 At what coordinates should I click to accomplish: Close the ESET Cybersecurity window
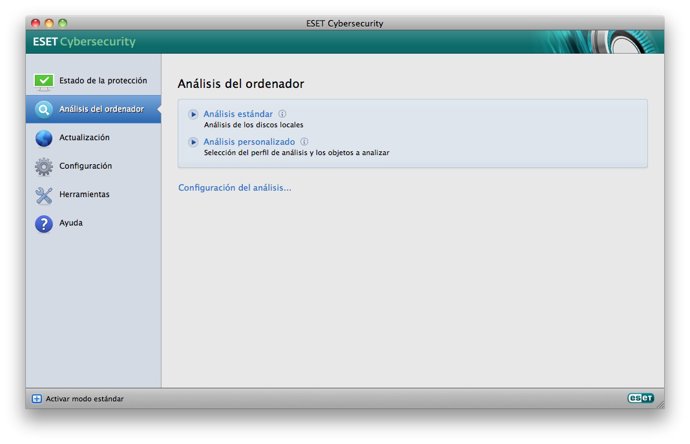[36, 23]
